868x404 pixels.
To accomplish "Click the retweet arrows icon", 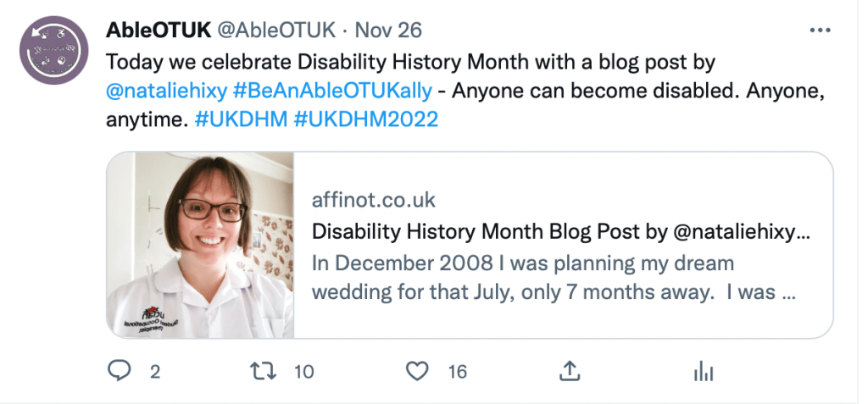I will tap(265, 371).
